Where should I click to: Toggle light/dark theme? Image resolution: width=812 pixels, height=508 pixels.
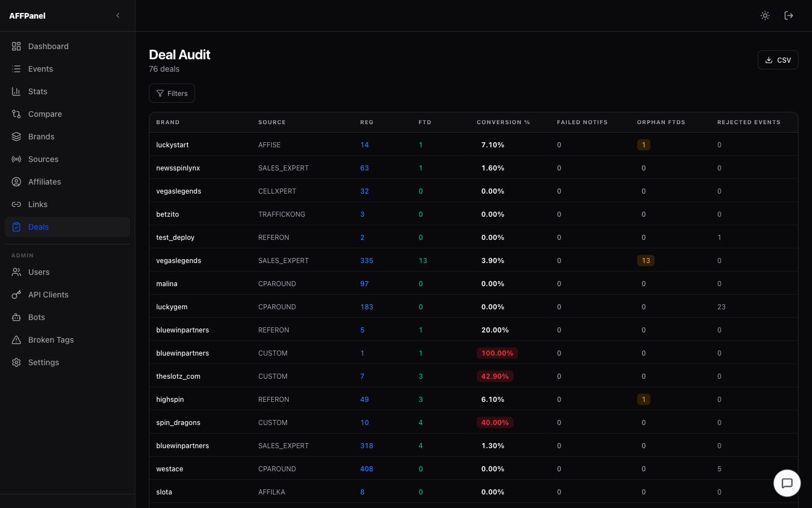765,15
